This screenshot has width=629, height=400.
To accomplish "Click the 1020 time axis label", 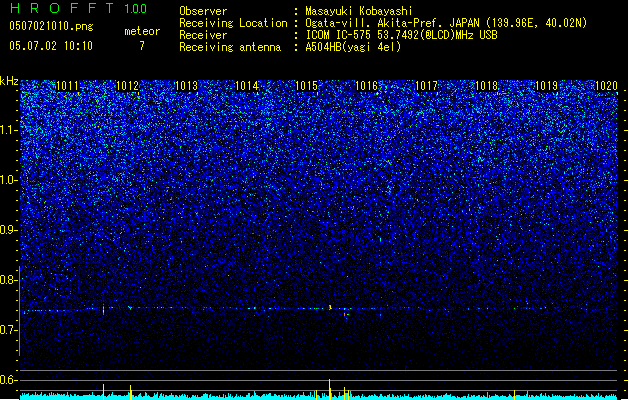I will (606, 86).
